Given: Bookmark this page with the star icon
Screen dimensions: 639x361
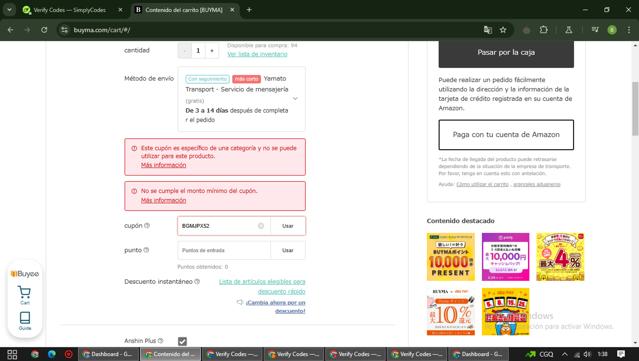Looking at the screenshot, I should pos(503,30).
